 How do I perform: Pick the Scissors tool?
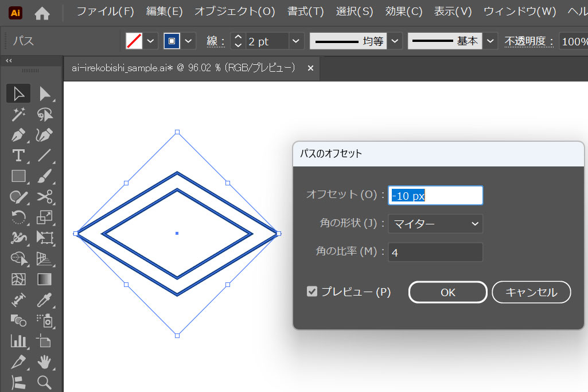click(45, 197)
